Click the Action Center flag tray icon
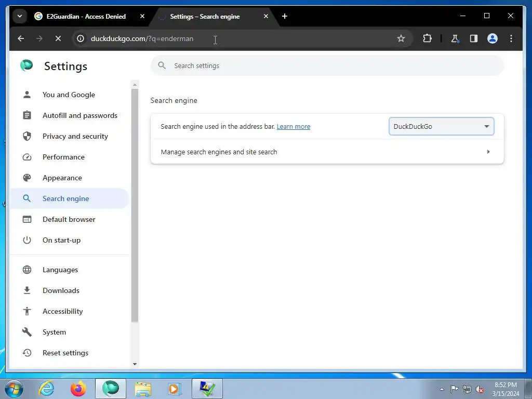Viewport: 532px width, 399px height. pyautogui.click(x=454, y=389)
